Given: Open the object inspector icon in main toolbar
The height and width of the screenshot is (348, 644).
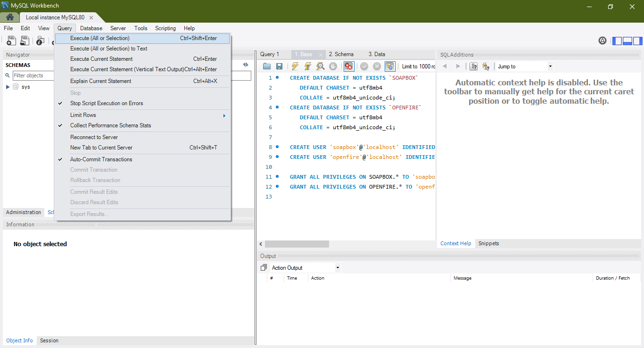Looking at the screenshot, I should [40, 41].
